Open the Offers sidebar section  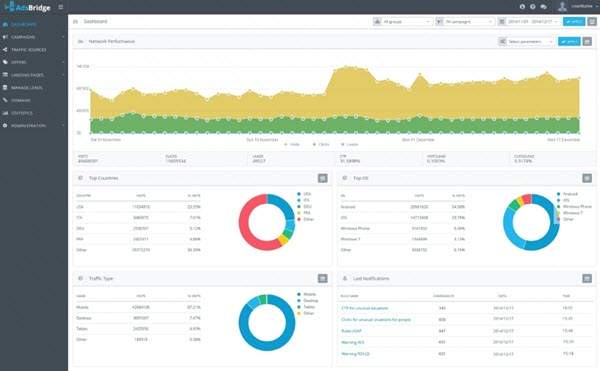click(x=33, y=62)
